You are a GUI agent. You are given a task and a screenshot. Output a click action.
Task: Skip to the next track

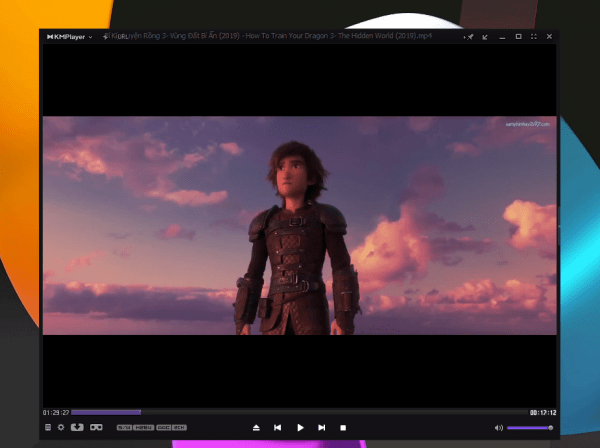(321, 428)
